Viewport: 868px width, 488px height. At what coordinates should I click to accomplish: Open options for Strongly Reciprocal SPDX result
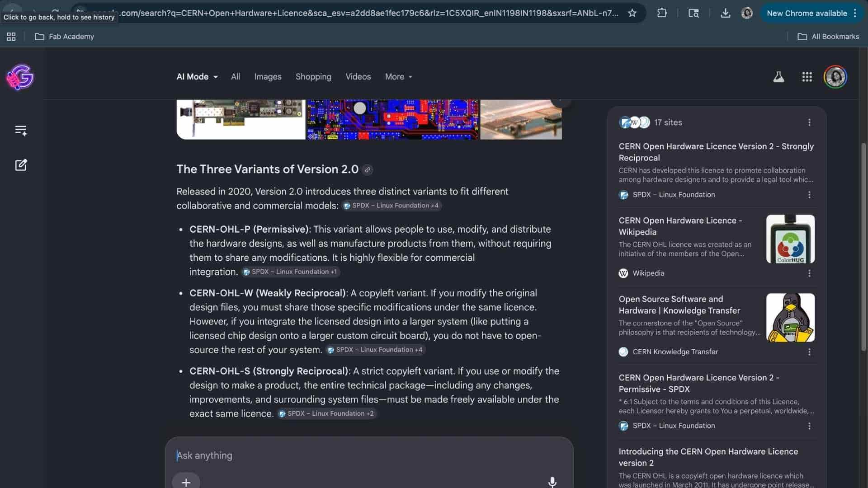click(809, 195)
